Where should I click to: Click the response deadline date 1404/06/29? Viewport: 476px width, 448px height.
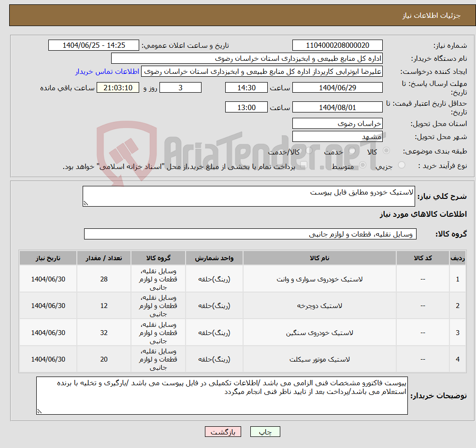tap(337, 88)
